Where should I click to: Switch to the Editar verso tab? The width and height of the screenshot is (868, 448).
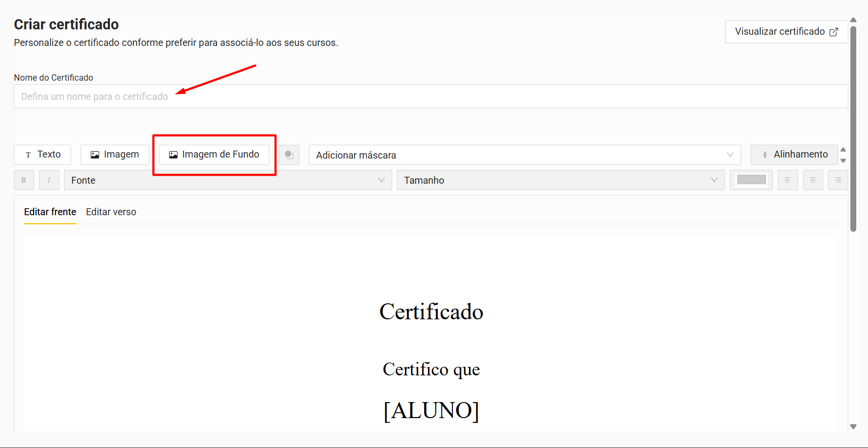pyautogui.click(x=111, y=212)
